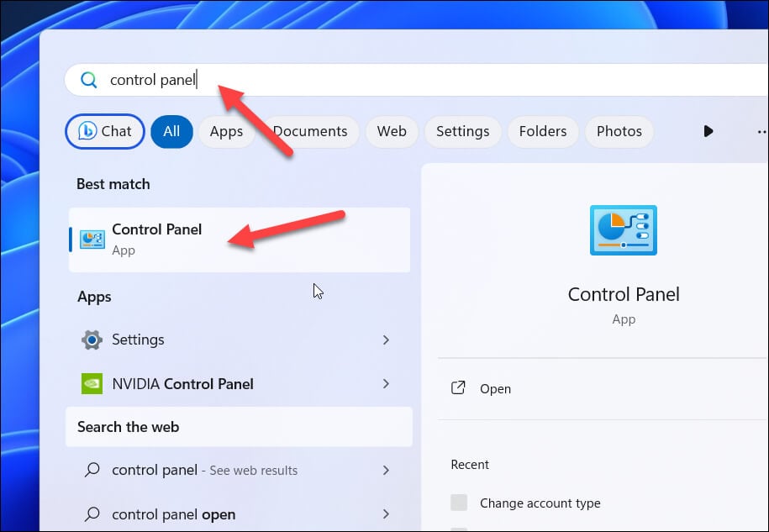Switch to the Apps filter tab
Image resolution: width=769 pixels, height=532 pixels.
227,131
